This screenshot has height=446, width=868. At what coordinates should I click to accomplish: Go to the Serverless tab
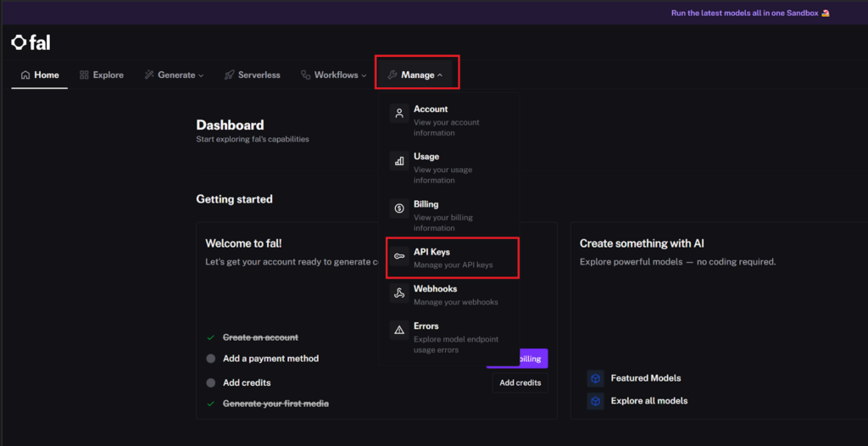(x=252, y=75)
